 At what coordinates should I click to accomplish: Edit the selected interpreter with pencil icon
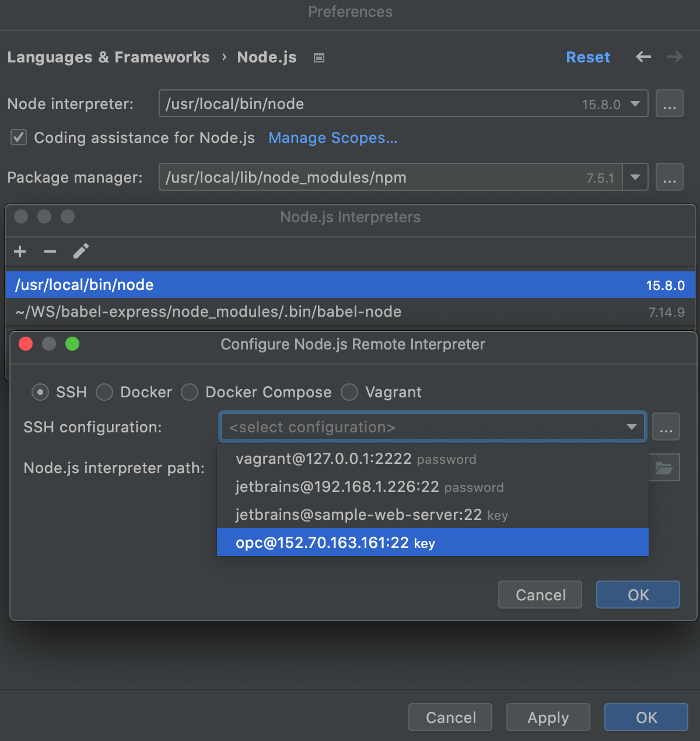[81, 251]
